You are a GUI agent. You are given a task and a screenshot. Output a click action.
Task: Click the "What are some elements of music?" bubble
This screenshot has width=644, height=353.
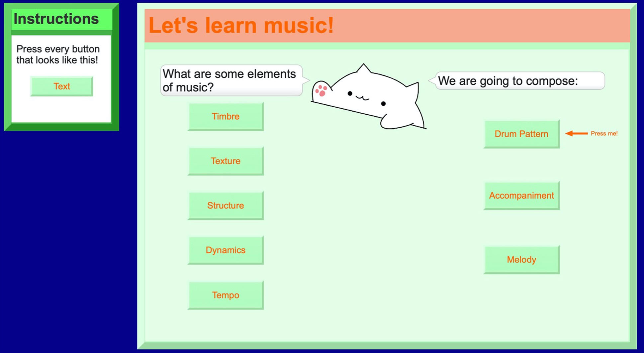pos(231,80)
